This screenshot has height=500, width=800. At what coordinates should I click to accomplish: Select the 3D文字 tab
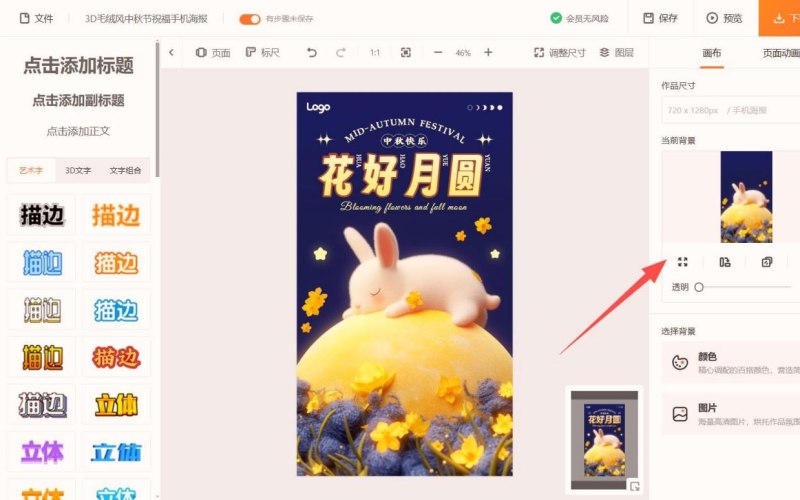pyautogui.click(x=78, y=170)
